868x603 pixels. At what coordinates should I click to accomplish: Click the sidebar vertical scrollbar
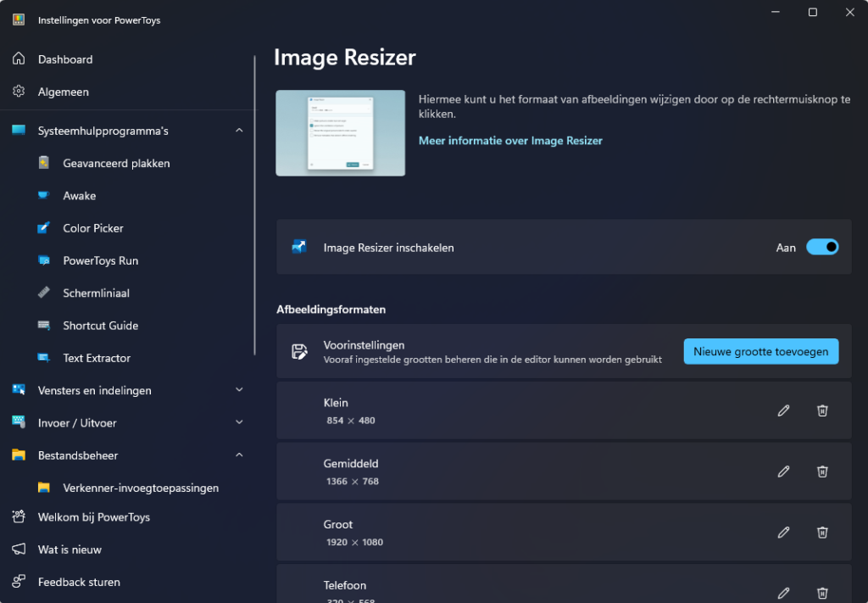click(254, 205)
